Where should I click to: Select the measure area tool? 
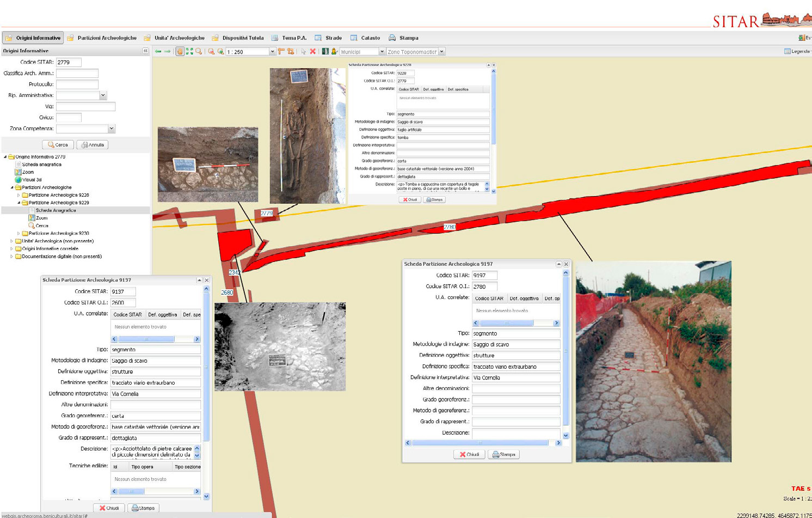[x=291, y=52]
